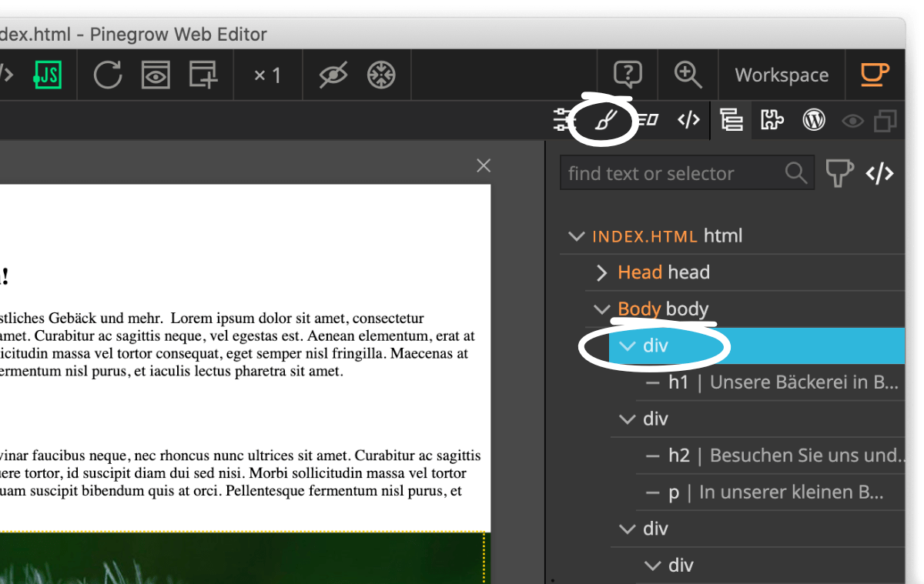Open the help question bubble icon
The height and width of the screenshot is (584, 924).
point(628,75)
